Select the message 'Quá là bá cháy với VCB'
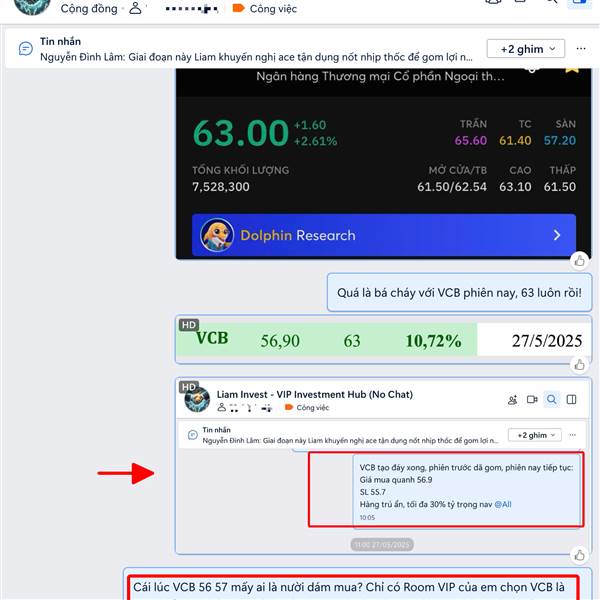Viewport: 600px width, 600px height. coord(459,293)
